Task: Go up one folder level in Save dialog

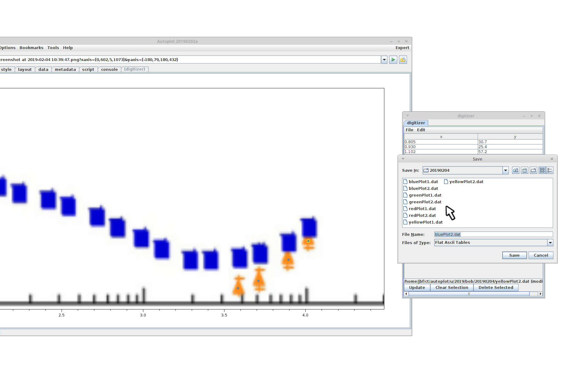Action: [x=516, y=171]
